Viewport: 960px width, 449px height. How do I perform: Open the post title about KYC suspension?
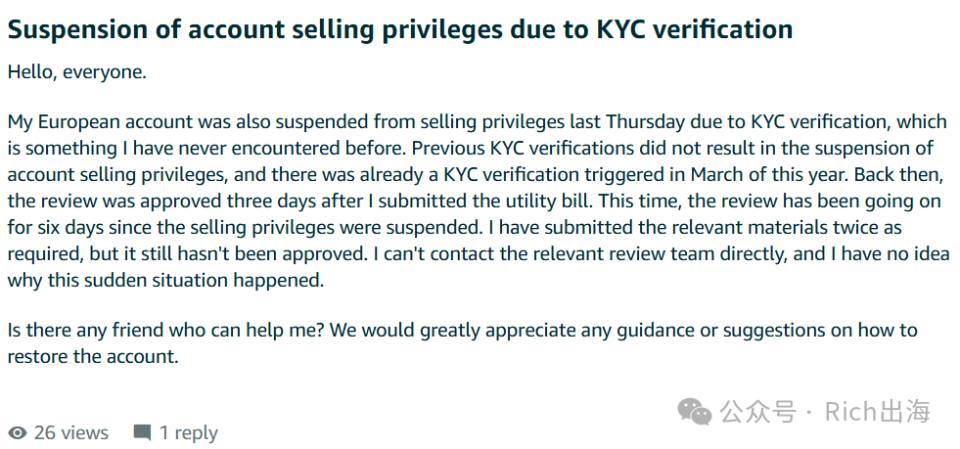click(x=400, y=29)
